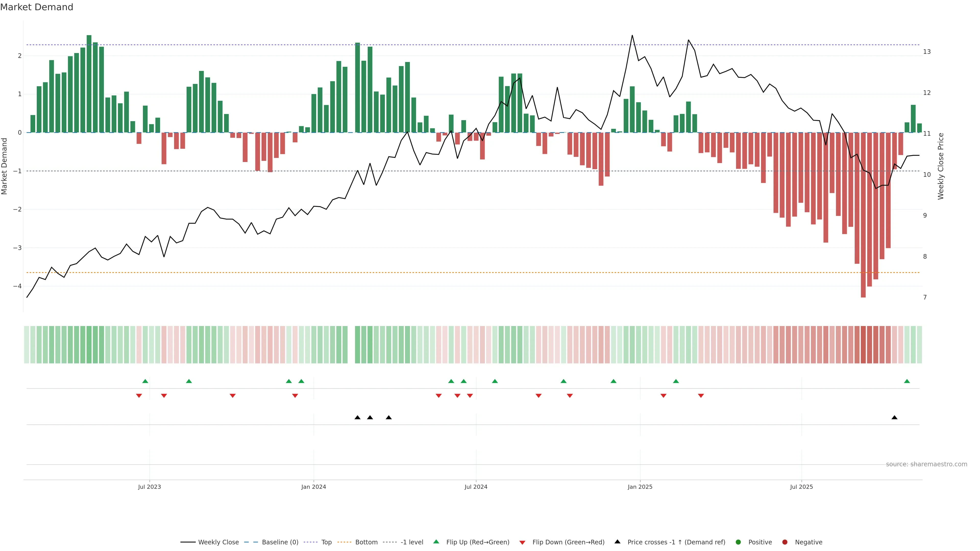This screenshot has height=551, width=980.
Task: Click the black triangle Price crosses legend icon
Action: [617, 542]
